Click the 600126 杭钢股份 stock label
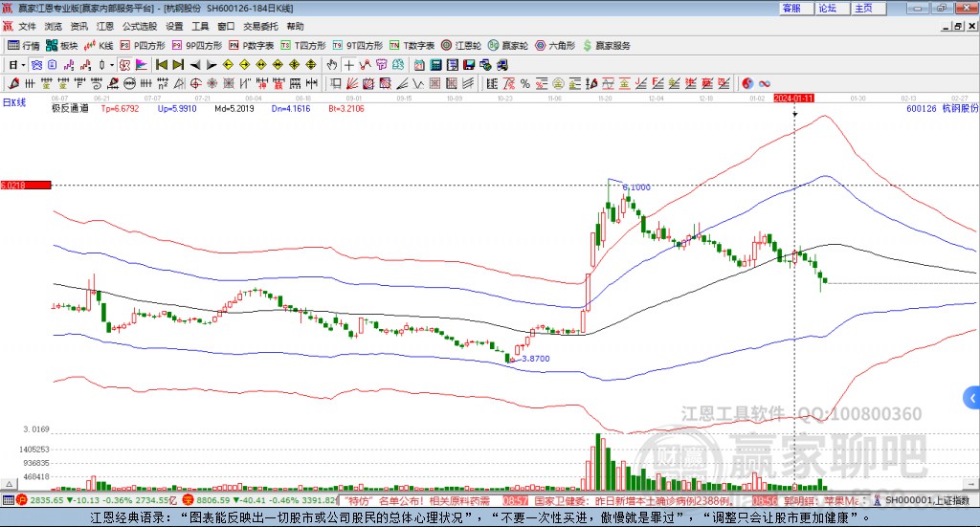Viewport: 980px width, 527px height. pos(942,109)
